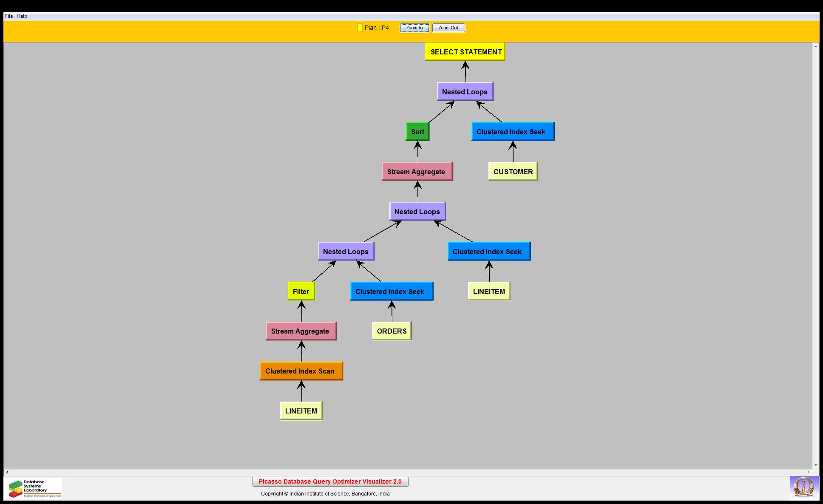The height and width of the screenshot is (504, 823).
Task: Click the Indian Institute of Science emblem
Action: point(803,487)
